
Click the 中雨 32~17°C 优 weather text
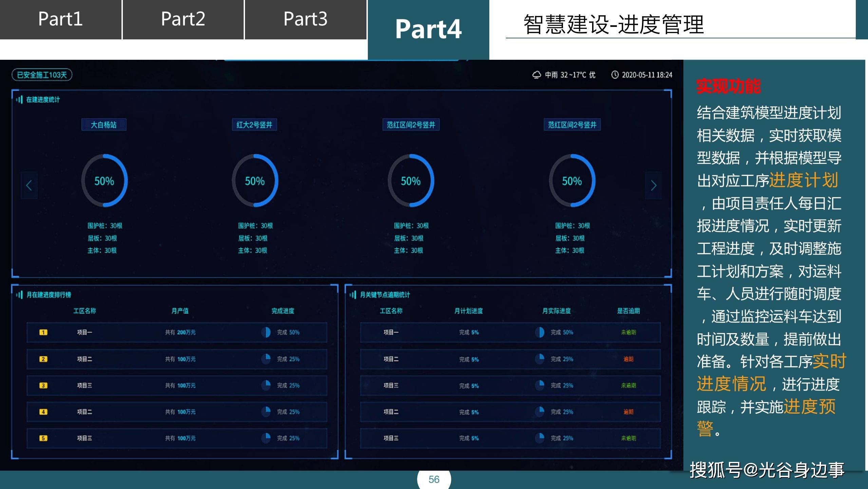pos(570,75)
